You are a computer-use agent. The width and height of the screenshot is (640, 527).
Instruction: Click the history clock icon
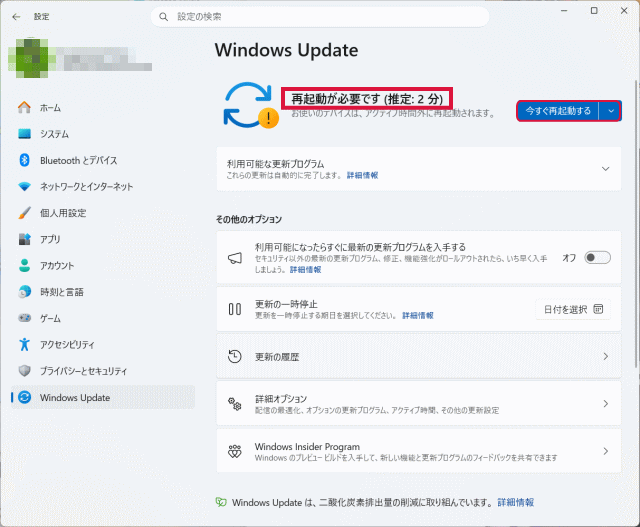[x=235, y=356]
